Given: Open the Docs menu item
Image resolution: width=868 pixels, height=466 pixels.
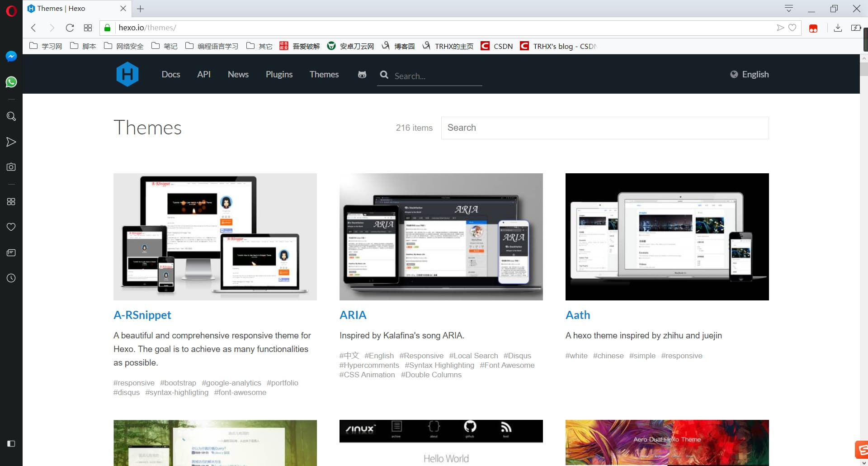Looking at the screenshot, I should (171, 74).
